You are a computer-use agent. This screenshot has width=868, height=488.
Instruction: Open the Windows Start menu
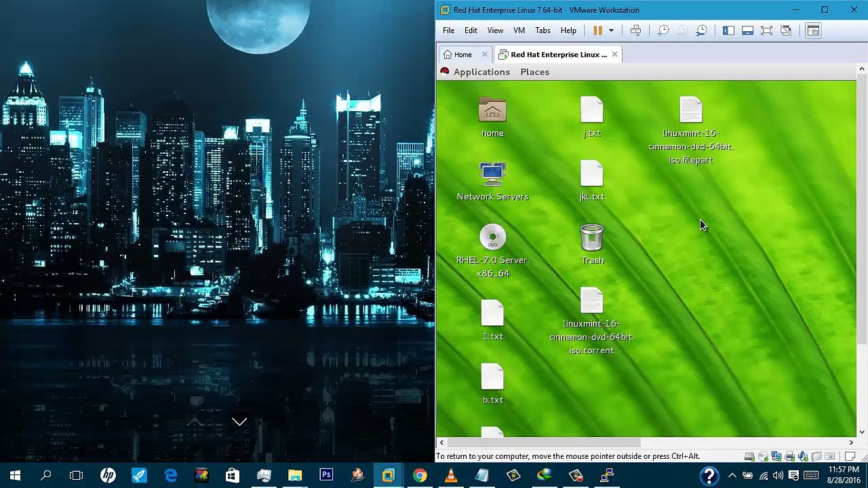[x=15, y=475]
